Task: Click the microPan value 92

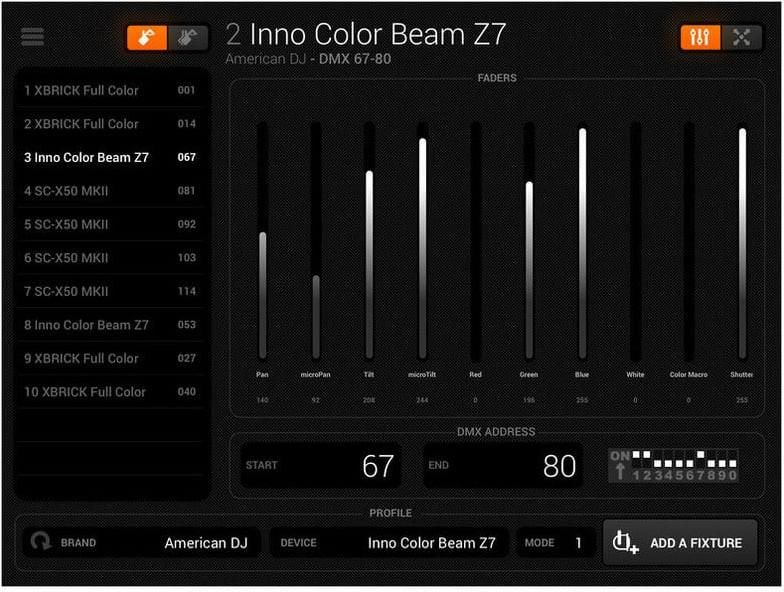Action: click(316, 400)
